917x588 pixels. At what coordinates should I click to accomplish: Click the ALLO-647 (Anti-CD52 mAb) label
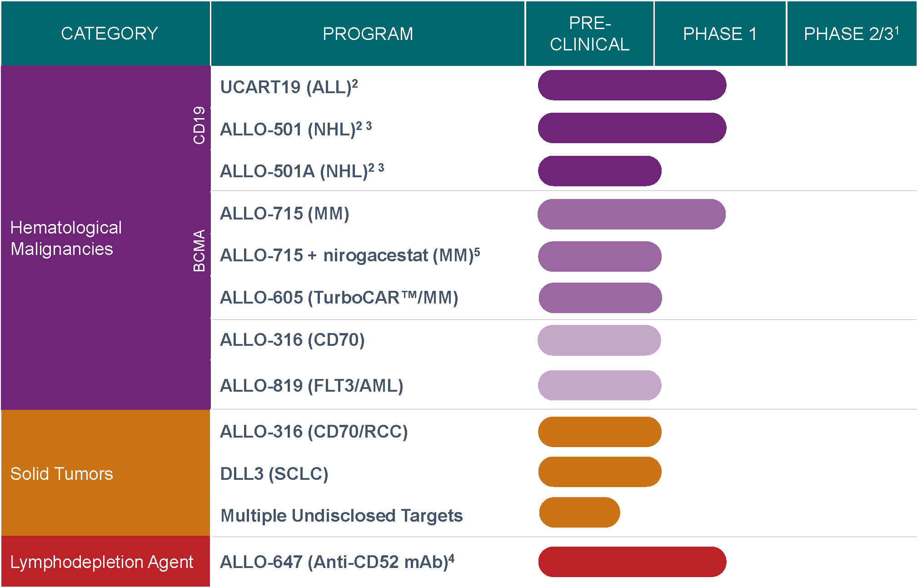pos(337,562)
